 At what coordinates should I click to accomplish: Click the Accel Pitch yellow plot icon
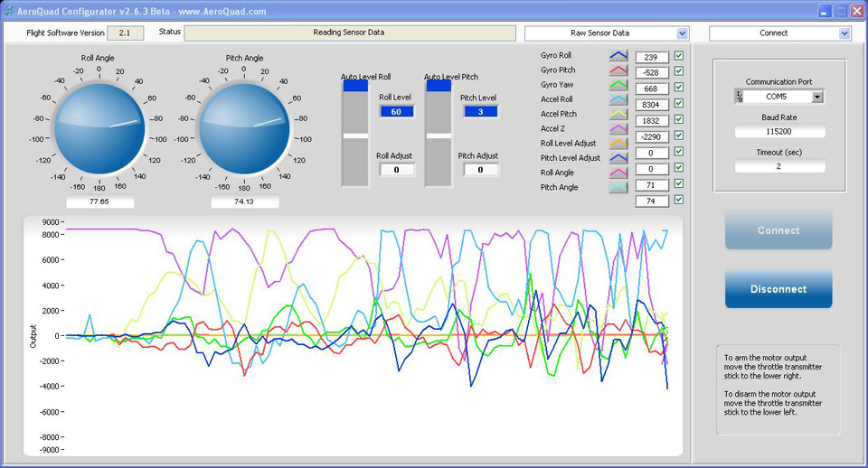[x=619, y=115]
